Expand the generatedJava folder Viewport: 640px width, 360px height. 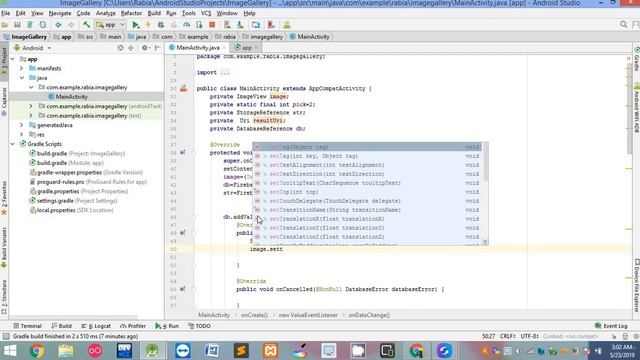click(22, 125)
